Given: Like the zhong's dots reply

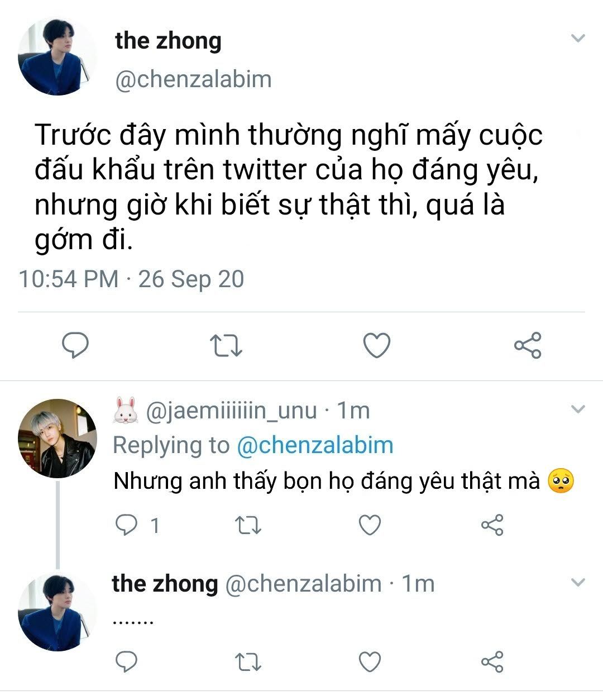Looking at the screenshot, I should pos(369,662).
